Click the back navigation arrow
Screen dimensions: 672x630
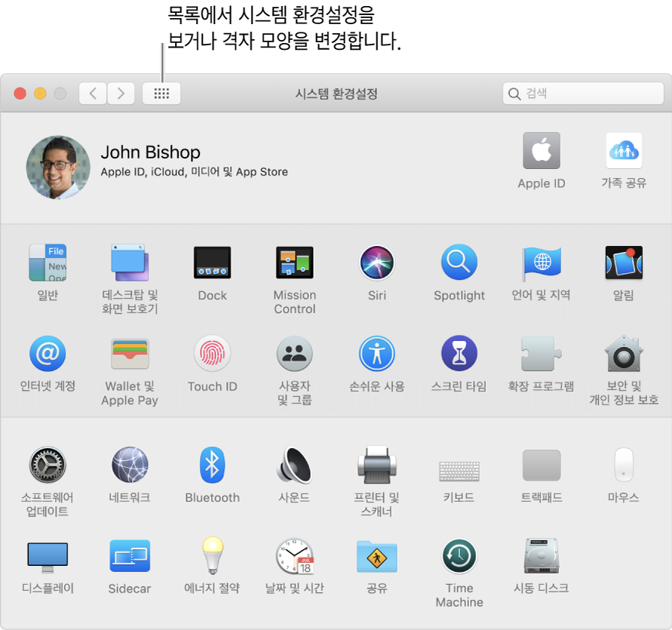(x=93, y=93)
